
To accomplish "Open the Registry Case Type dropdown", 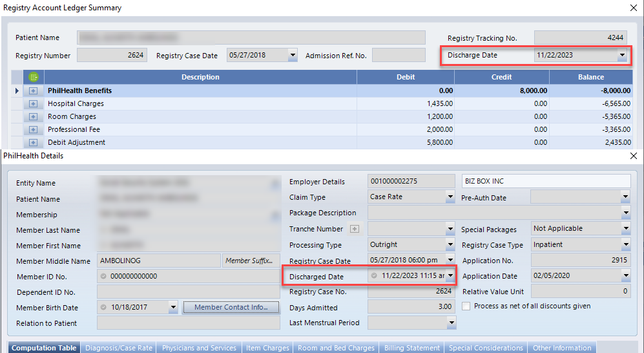I will (625, 245).
